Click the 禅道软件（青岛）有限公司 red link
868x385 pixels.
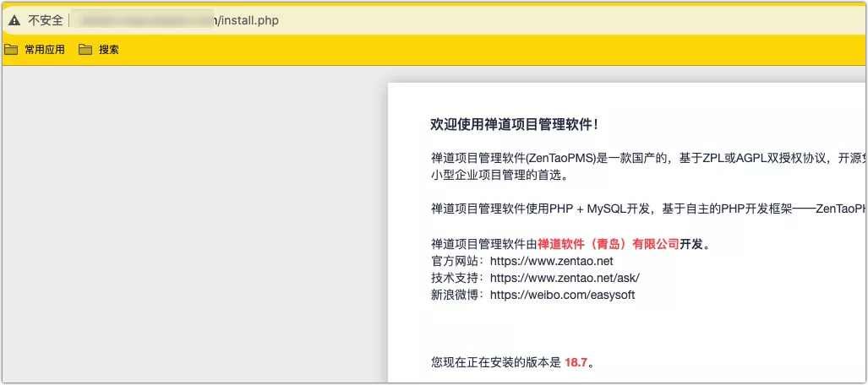click(x=608, y=244)
